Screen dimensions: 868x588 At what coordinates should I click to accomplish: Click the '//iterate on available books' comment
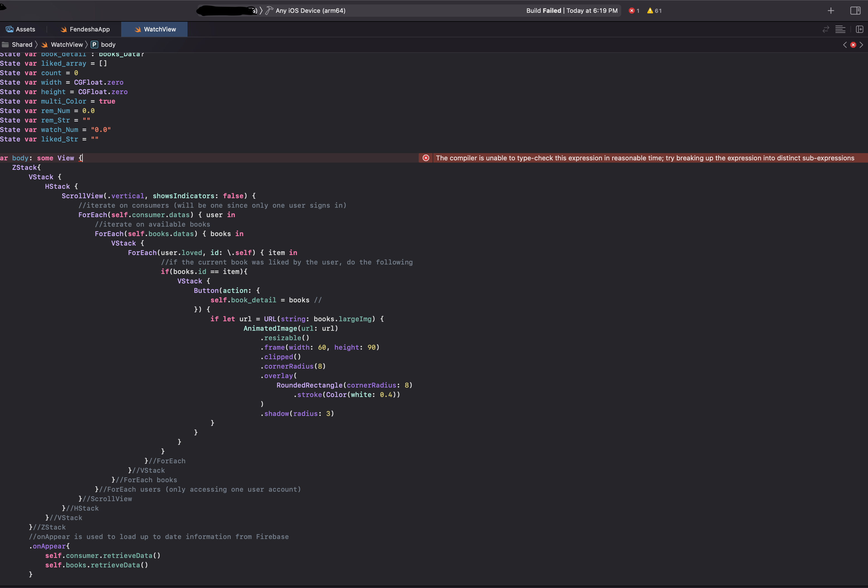coord(152,224)
